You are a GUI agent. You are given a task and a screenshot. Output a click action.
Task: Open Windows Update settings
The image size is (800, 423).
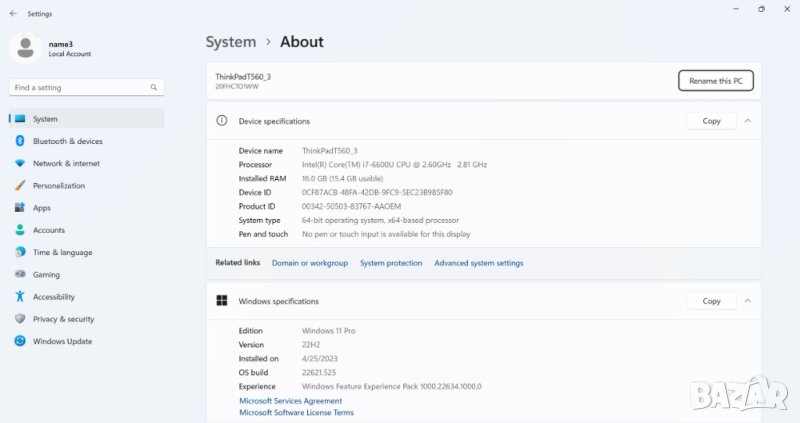(63, 341)
